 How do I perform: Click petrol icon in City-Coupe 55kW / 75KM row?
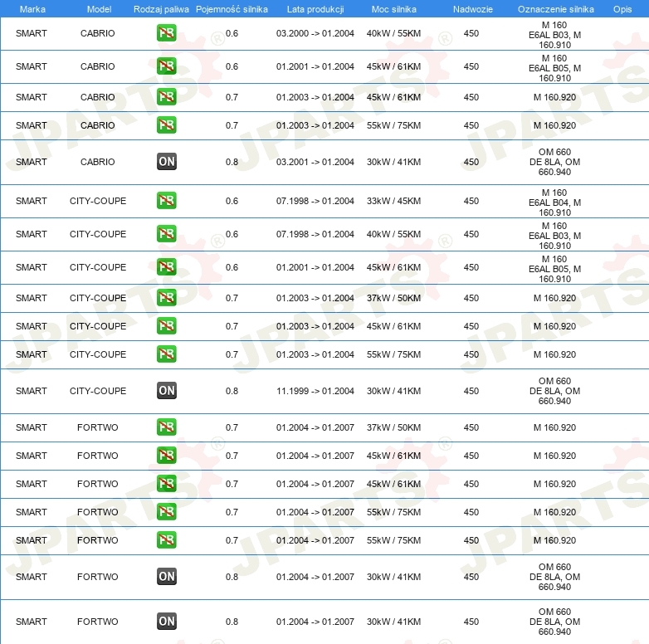click(x=166, y=354)
